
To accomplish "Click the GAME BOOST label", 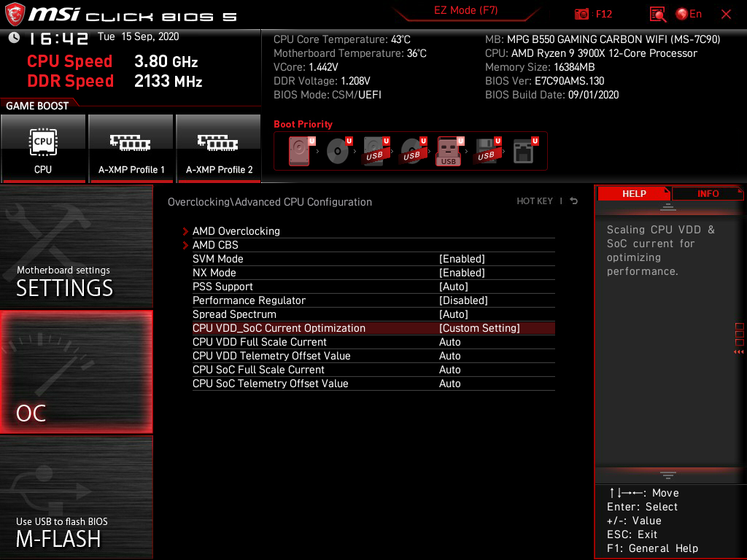I will [37, 106].
